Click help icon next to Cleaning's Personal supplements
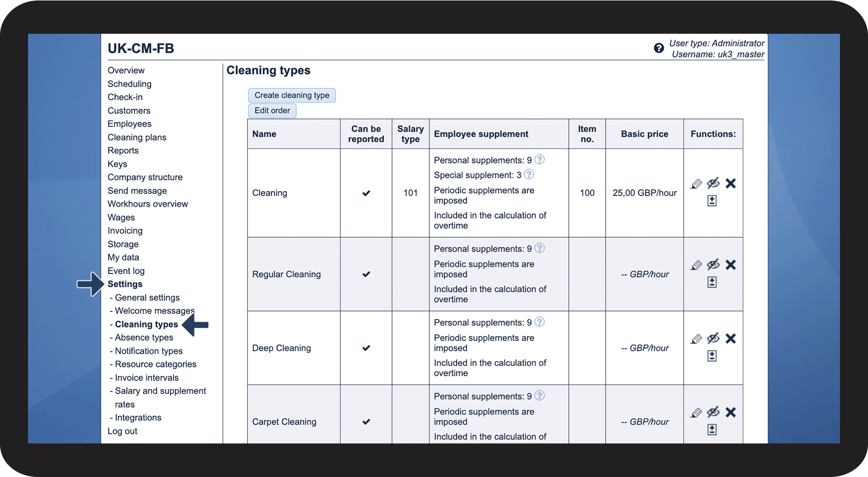 click(539, 160)
